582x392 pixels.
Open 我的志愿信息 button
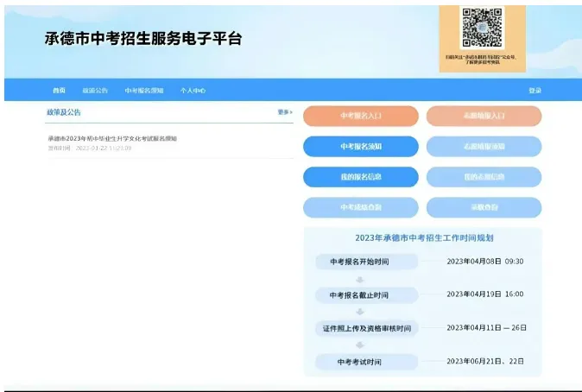coord(484,177)
